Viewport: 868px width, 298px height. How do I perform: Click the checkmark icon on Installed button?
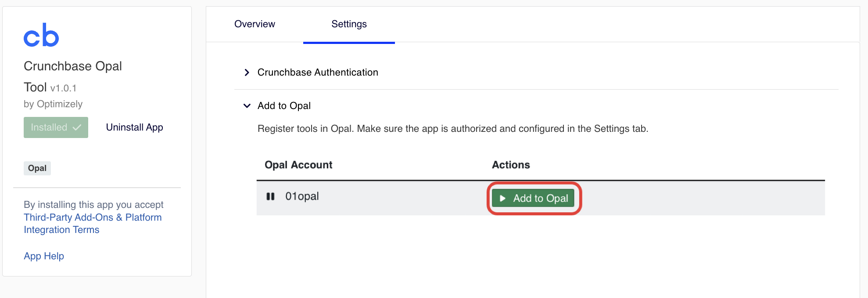pyautogui.click(x=77, y=127)
